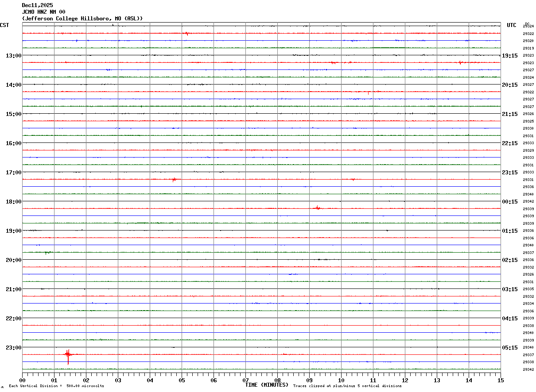The width and height of the screenshot is (536, 392).
Task: Click the 22:15 UTC time label
Action: [509, 143]
